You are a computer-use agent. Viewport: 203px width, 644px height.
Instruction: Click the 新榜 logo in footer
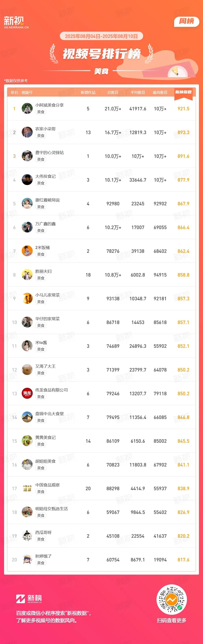point(29,599)
